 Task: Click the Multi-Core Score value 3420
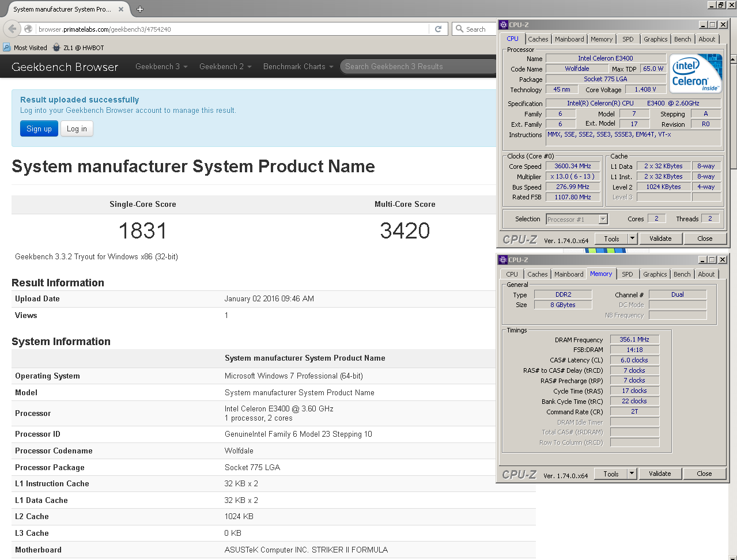(405, 231)
